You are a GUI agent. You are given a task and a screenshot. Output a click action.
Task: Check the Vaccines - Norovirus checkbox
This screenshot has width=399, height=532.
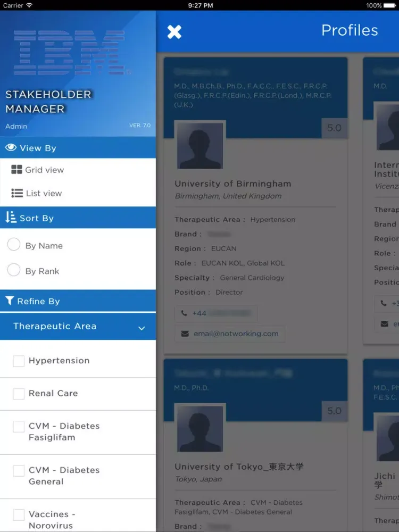click(19, 514)
